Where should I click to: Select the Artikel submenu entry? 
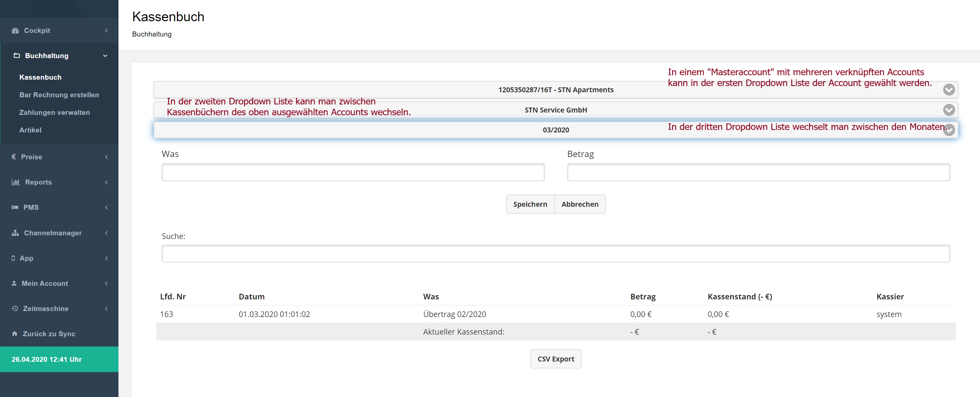tap(31, 130)
